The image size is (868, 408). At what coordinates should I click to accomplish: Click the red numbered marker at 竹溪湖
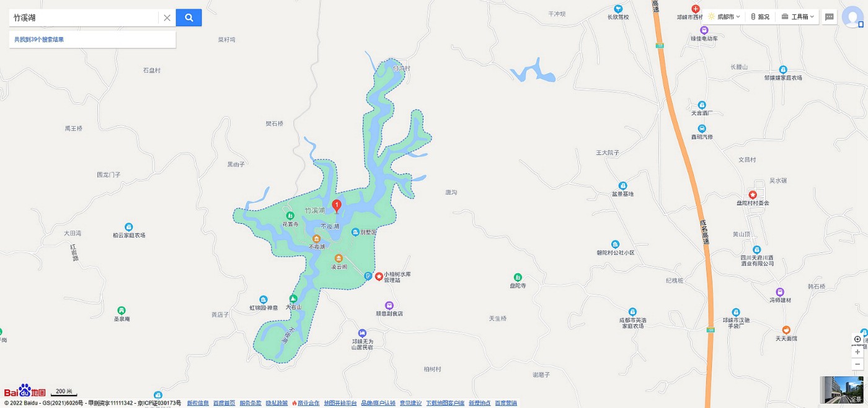337,205
